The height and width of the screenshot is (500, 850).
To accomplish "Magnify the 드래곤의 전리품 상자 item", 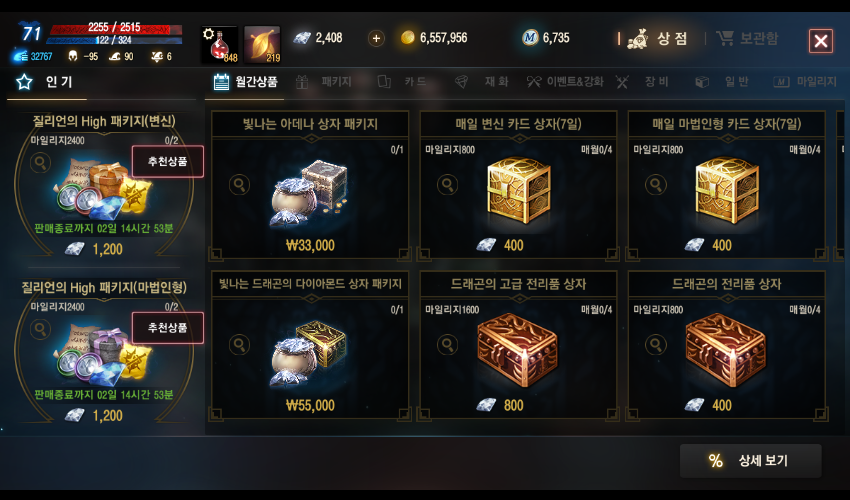I will tap(655, 344).
